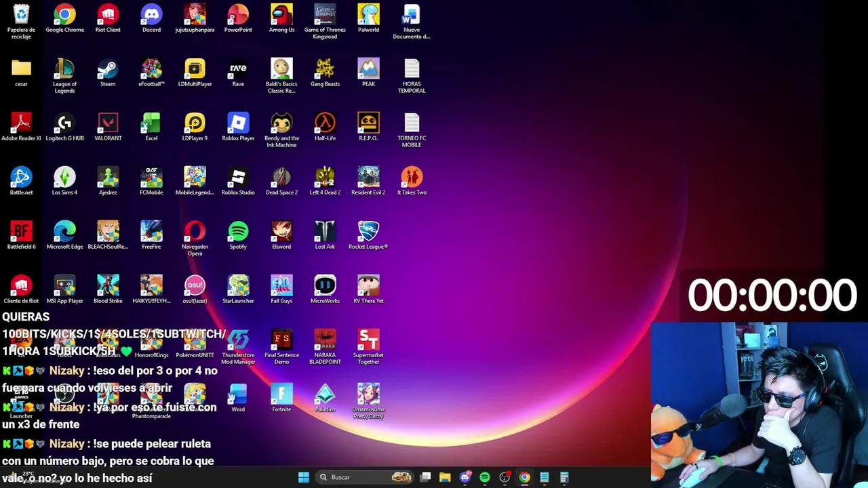Select the Battlefield 6 desktop icon
The image size is (868, 488).
(x=21, y=236)
